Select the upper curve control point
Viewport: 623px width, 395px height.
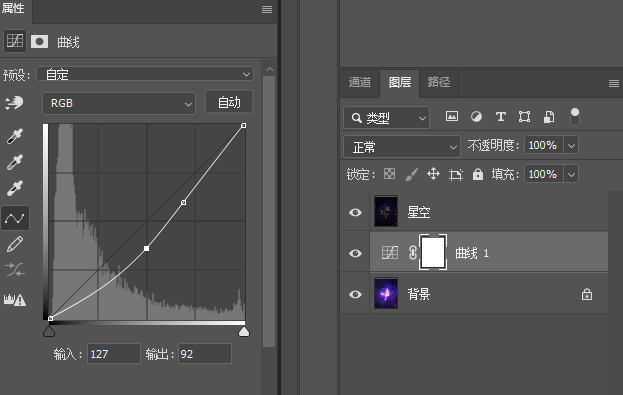coord(184,203)
